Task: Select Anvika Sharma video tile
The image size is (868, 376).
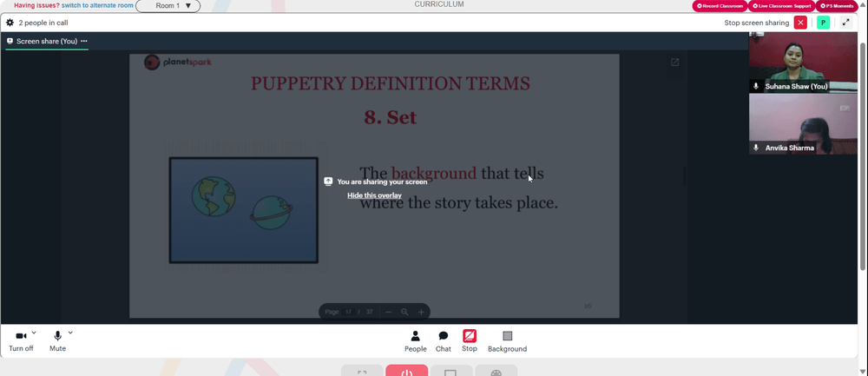Action: (x=803, y=123)
